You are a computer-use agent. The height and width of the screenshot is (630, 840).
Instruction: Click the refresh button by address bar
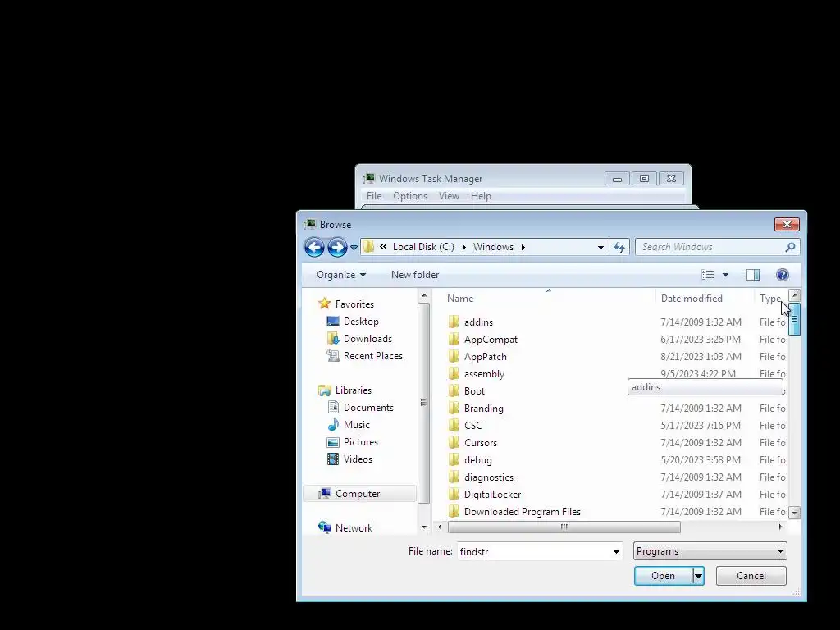click(x=619, y=247)
